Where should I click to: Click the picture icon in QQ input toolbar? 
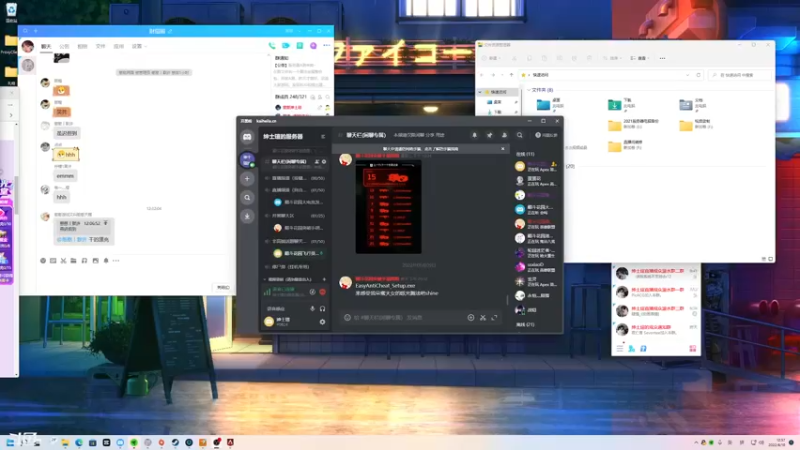[95, 261]
